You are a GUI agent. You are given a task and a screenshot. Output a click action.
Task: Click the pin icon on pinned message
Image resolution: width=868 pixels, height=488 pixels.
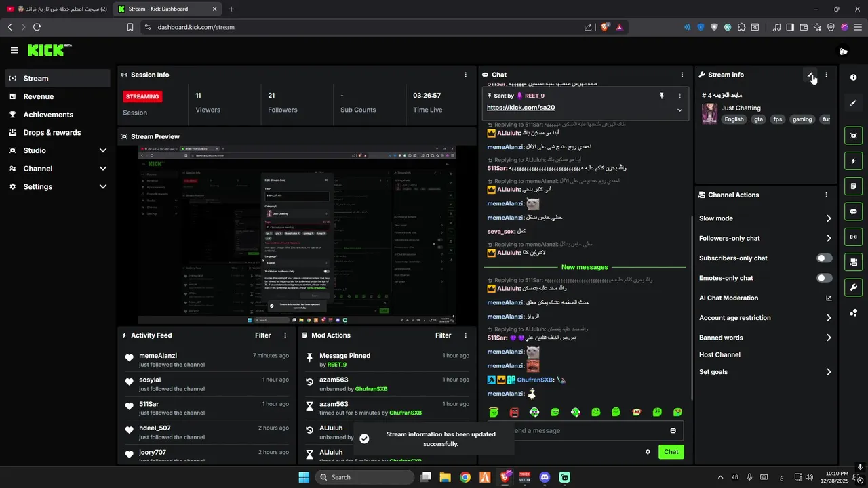662,96
